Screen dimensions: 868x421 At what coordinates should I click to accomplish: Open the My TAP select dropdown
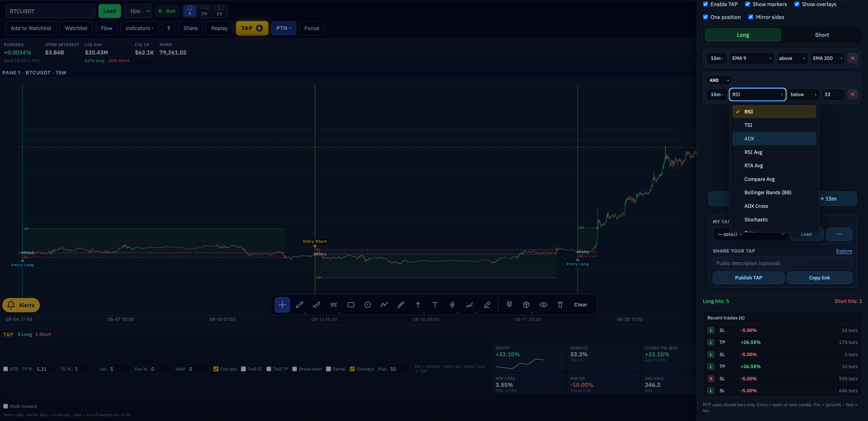(x=749, y=234)
